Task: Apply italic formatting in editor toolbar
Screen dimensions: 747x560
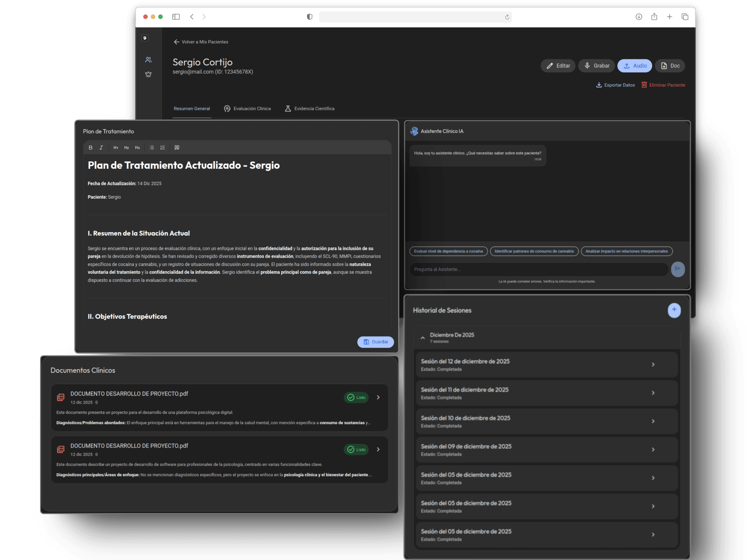Action: pyautogui.click(x=101, y=148)
